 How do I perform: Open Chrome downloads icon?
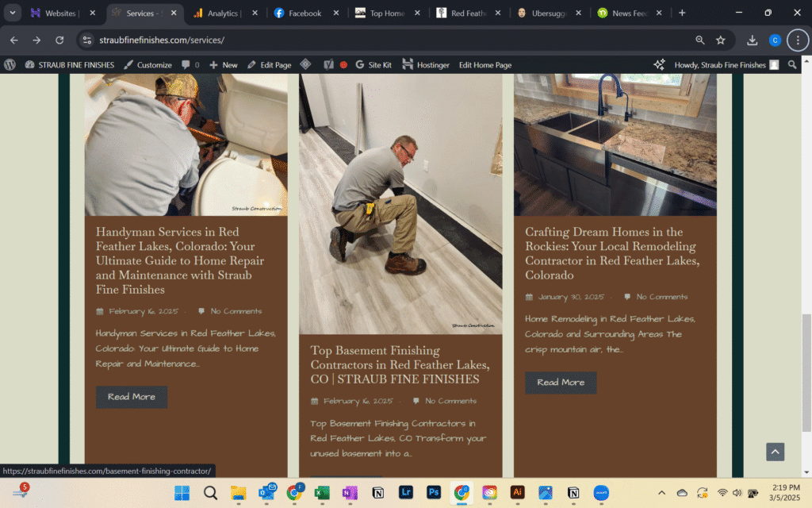coord(753,40)
